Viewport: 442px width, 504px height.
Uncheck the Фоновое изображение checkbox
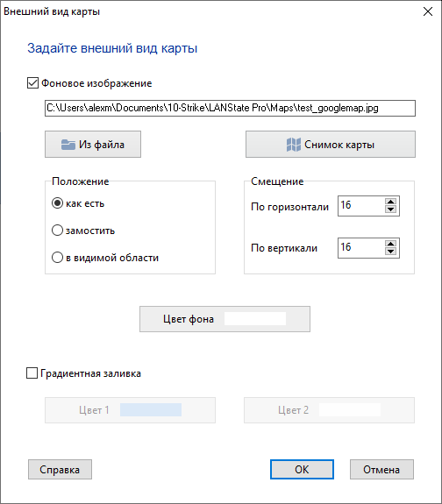[32, 83]
